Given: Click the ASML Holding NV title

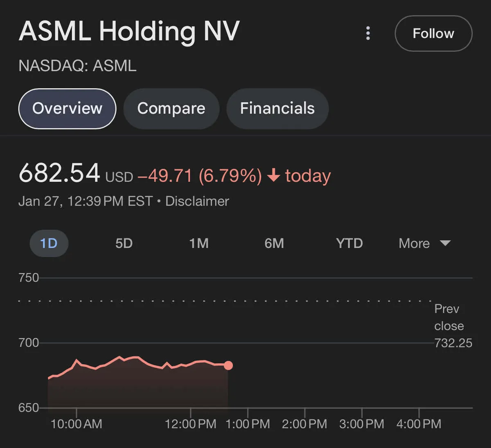Looking at the screenshot, I should pyautogui.click(x=129, y=31).
